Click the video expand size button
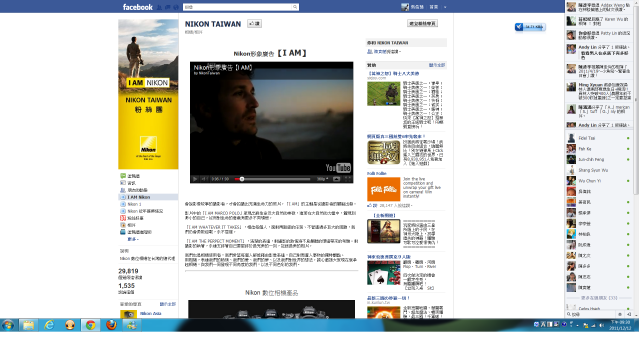The width and height of the screenshot is (640, 360). pyautogui.click(x=336, y=179)
